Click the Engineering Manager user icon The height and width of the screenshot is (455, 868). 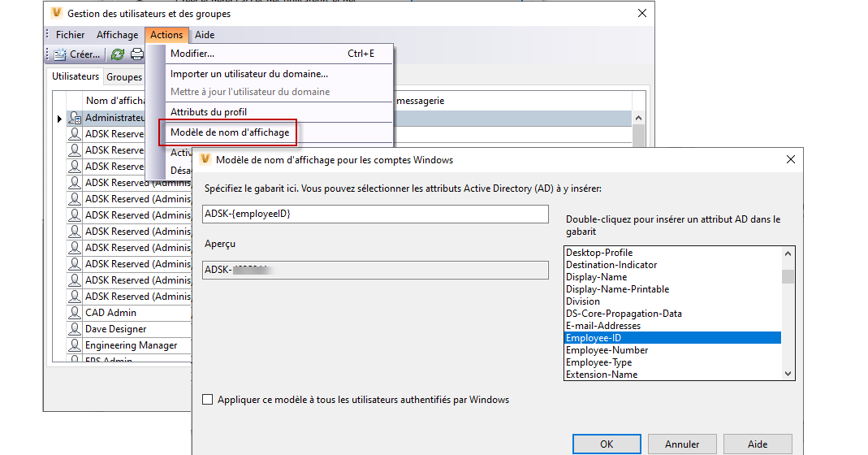pyautogui.click(x=75, y=344)
